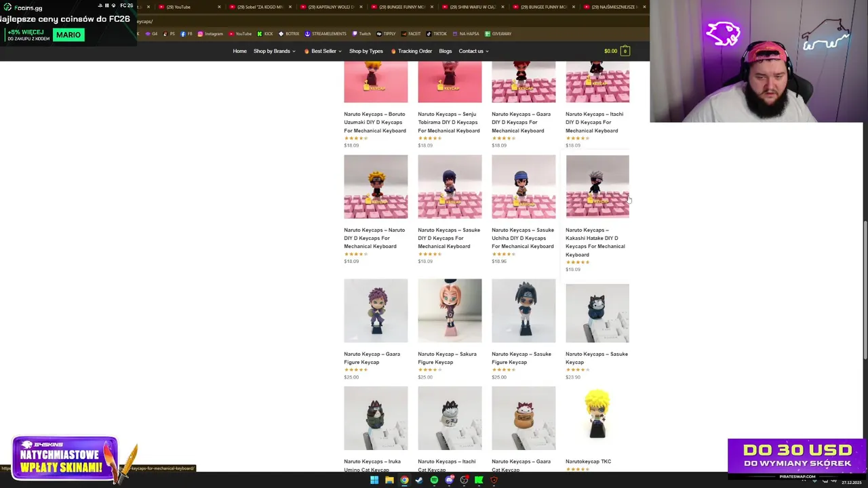The width and height of the screenshot is (868, 488).
Task: Switch to Chrome in the taskbar
Action: point(404,480)
